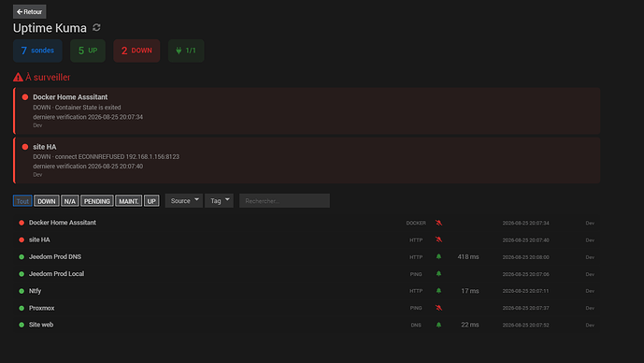Click muted bell icon on Proxmox row
The image size is (644, 363).
point(438,308)
